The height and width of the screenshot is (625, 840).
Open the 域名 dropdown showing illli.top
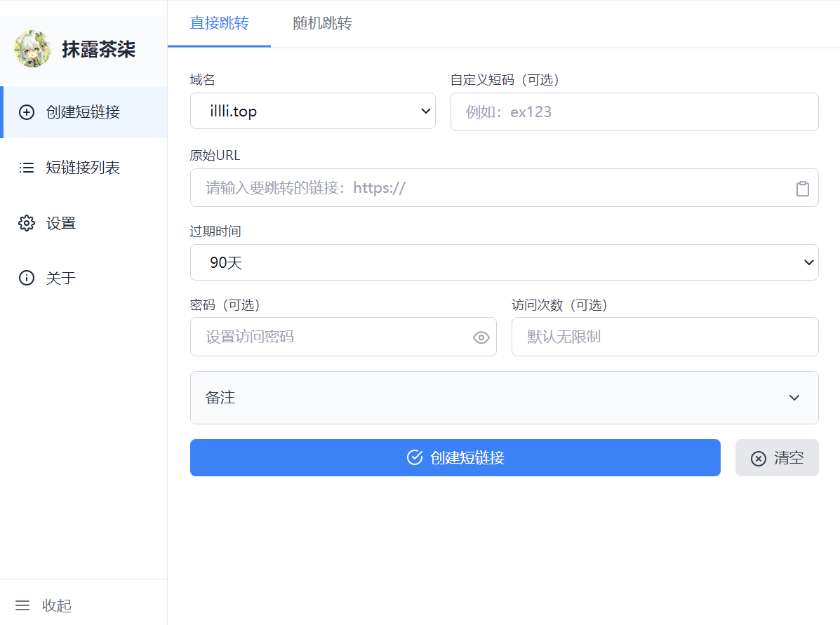click(313, 111)
